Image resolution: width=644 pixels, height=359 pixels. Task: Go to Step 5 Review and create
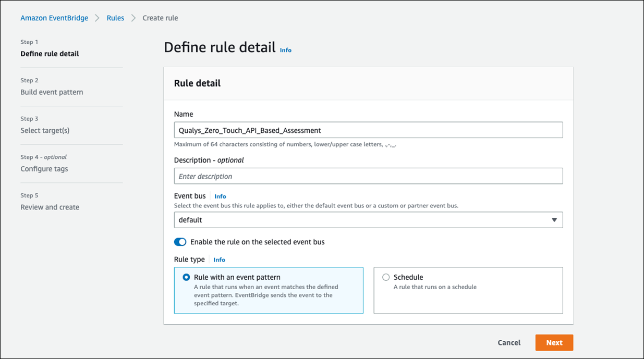pyautogui.click(x=50, y=207)
